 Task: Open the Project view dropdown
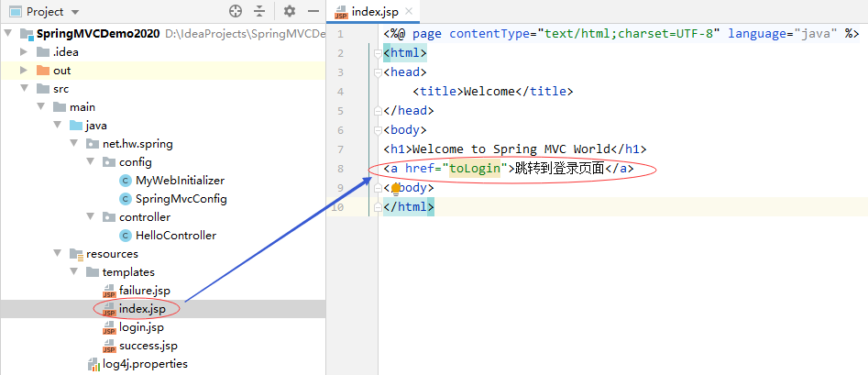click(x=76, y=12)
